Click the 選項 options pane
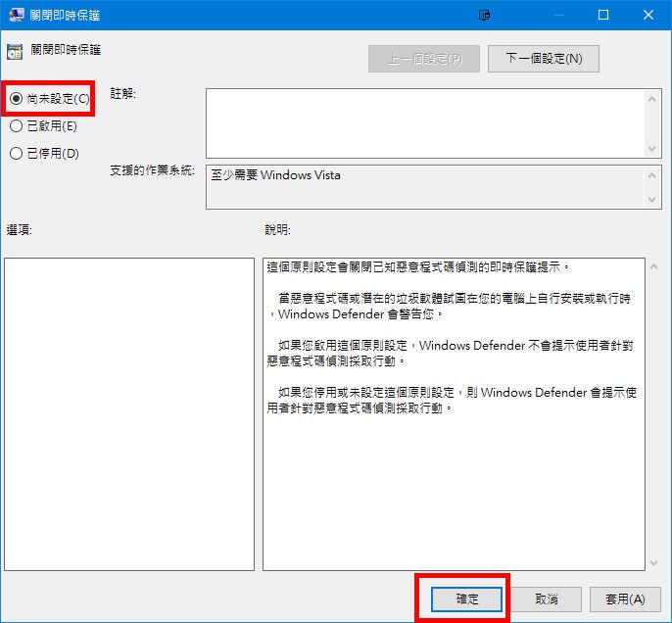Screen dimensions: 672x623 (129, 414)
